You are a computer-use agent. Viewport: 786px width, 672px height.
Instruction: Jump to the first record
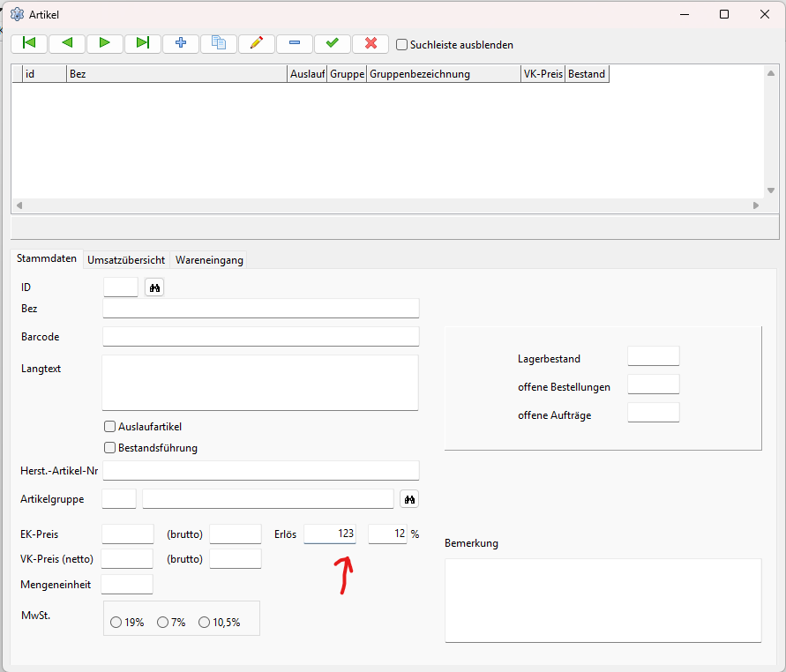coord(29,43)
